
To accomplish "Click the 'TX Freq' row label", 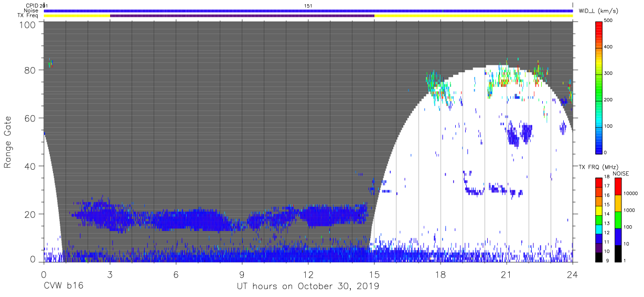I will 29,16.
